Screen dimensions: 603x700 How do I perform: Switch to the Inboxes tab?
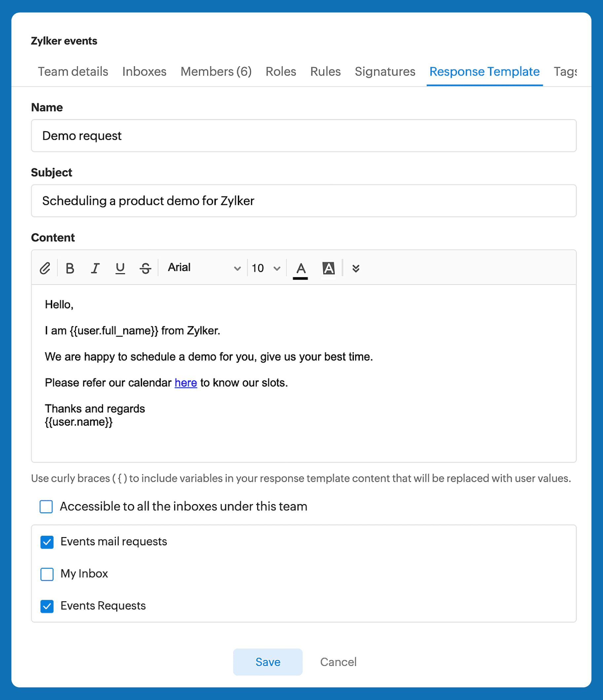coord(144,72)
